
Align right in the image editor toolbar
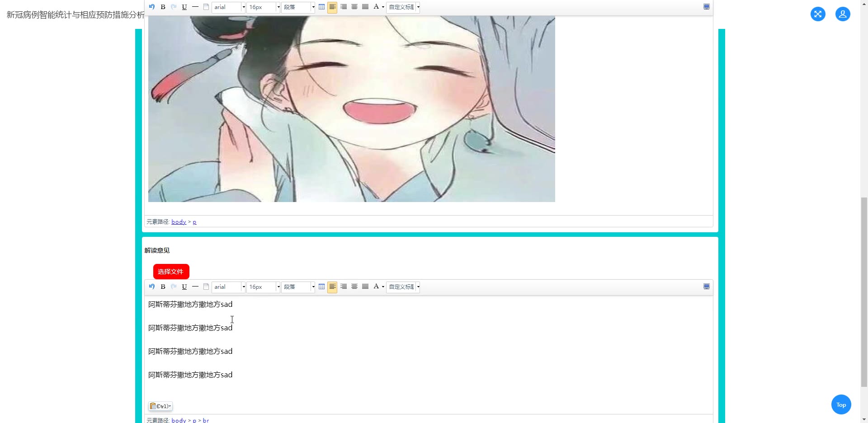pos(344,7)
